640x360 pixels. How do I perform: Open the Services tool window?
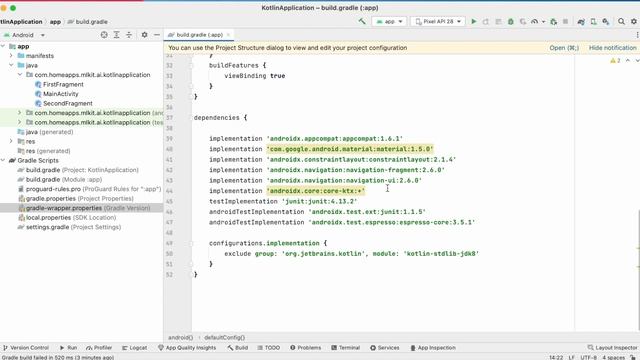(384, 348)
